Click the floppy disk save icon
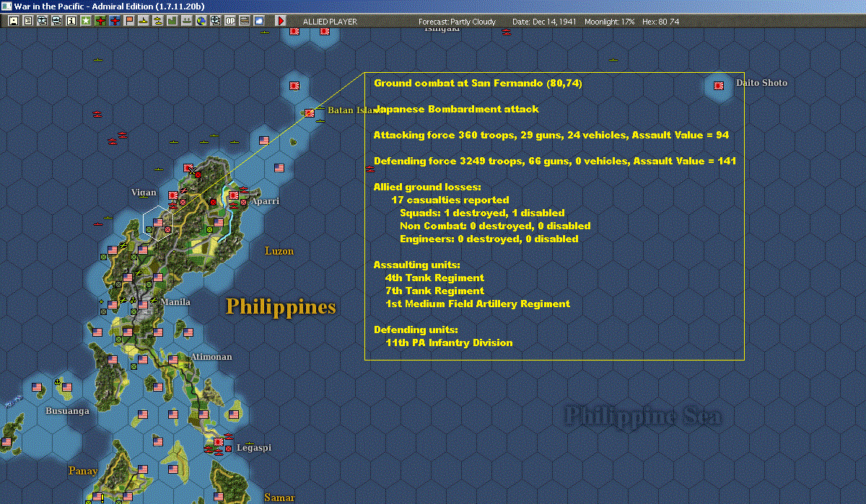The image size is (866, 504). coord(14,21)
